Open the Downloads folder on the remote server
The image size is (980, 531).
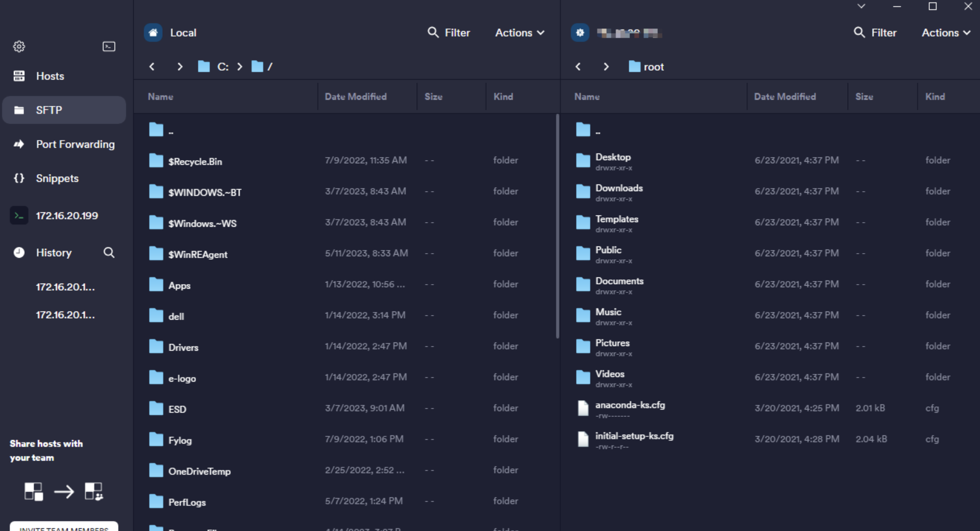[619, 191]
